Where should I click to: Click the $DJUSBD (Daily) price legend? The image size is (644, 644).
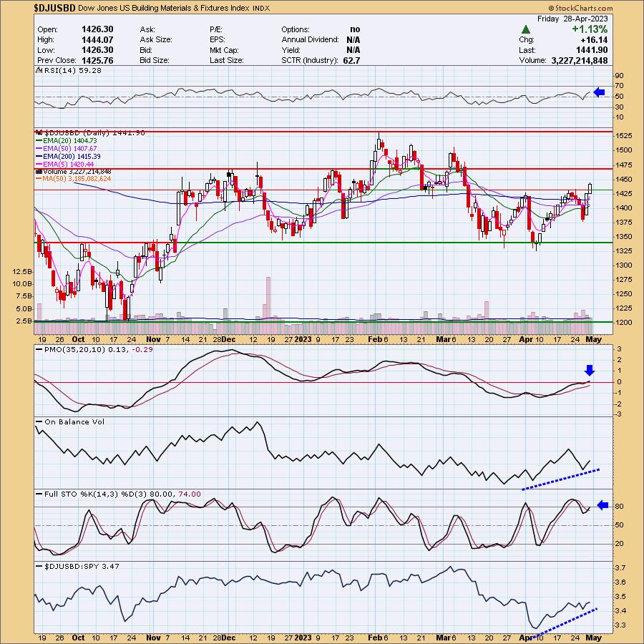pyautogui.click(x=90, y=132)
